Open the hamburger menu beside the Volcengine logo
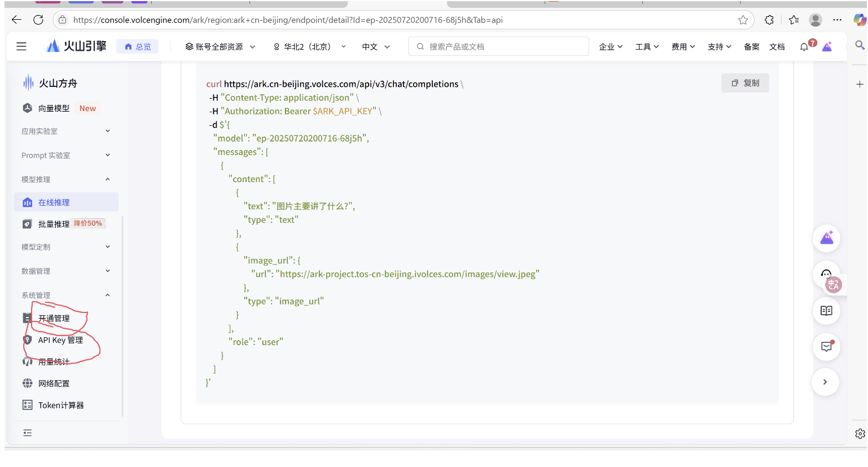The width and height of the screenshot is (868, 467). coord(21,46)
